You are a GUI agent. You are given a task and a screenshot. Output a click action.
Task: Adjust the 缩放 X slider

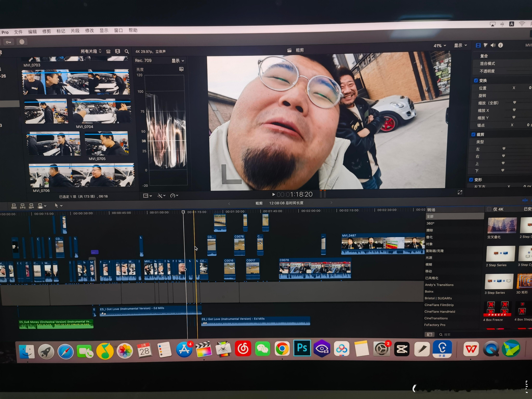(514, 110)
